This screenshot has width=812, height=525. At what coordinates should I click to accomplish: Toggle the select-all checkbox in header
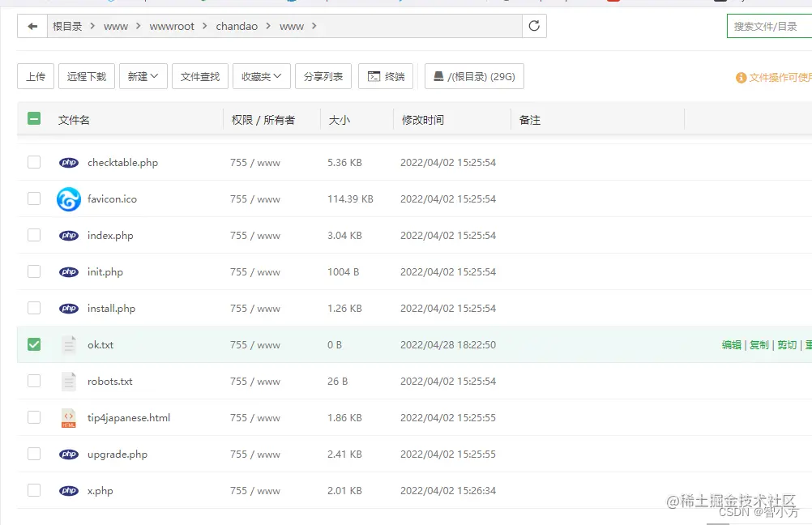click(34, 119)
